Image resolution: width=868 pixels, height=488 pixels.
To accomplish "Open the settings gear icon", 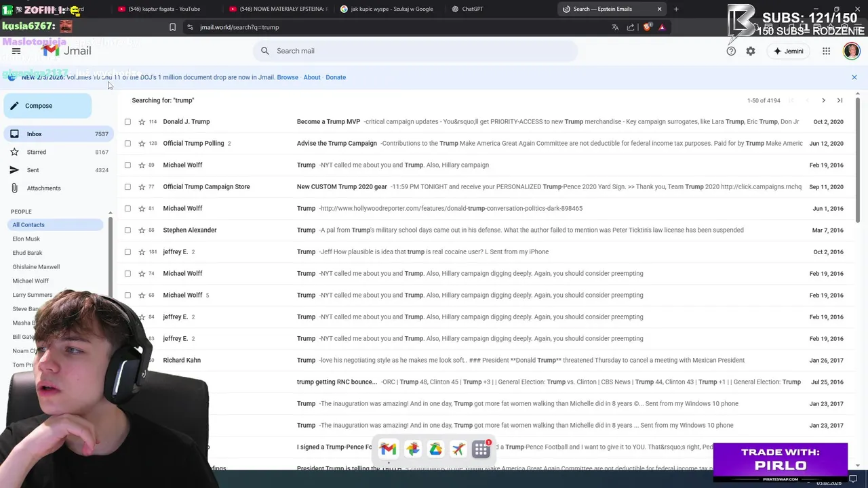I will (x=751, y=51).
